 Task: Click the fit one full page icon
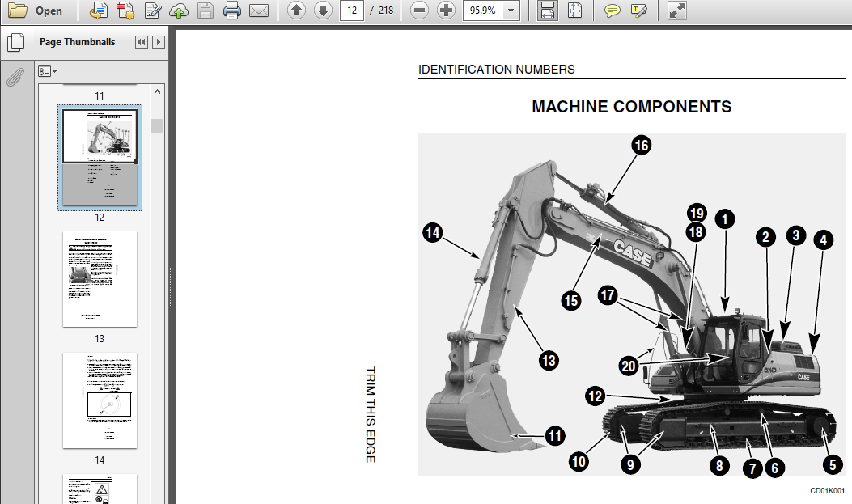pos(574,11)
